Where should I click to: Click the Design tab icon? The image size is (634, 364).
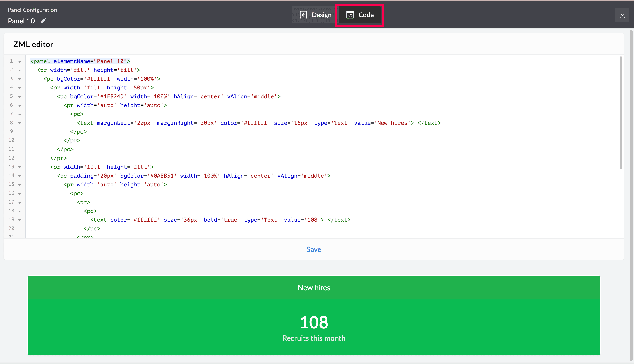coord(303,15)
